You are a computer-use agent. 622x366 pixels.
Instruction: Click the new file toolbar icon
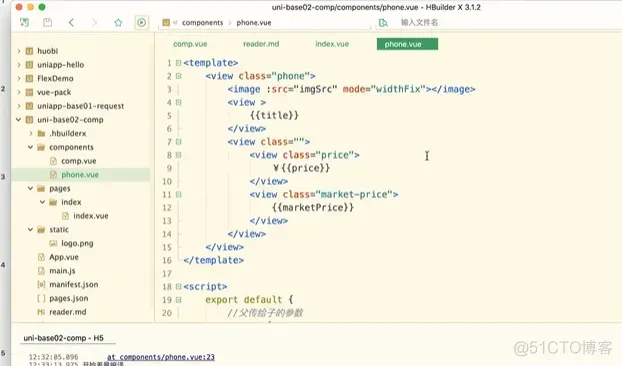point(24,22)
